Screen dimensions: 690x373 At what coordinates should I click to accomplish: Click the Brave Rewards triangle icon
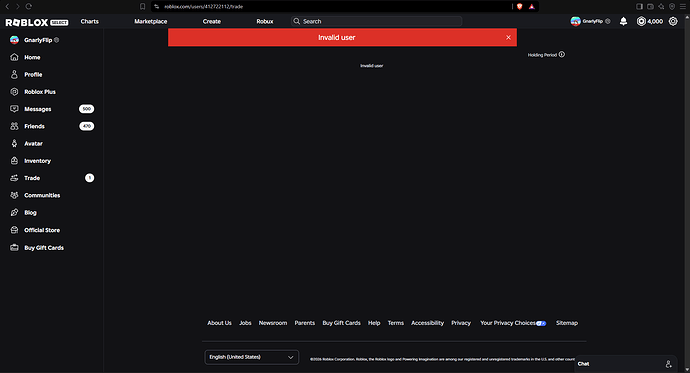pyautogui.click(x=532, y=7)
